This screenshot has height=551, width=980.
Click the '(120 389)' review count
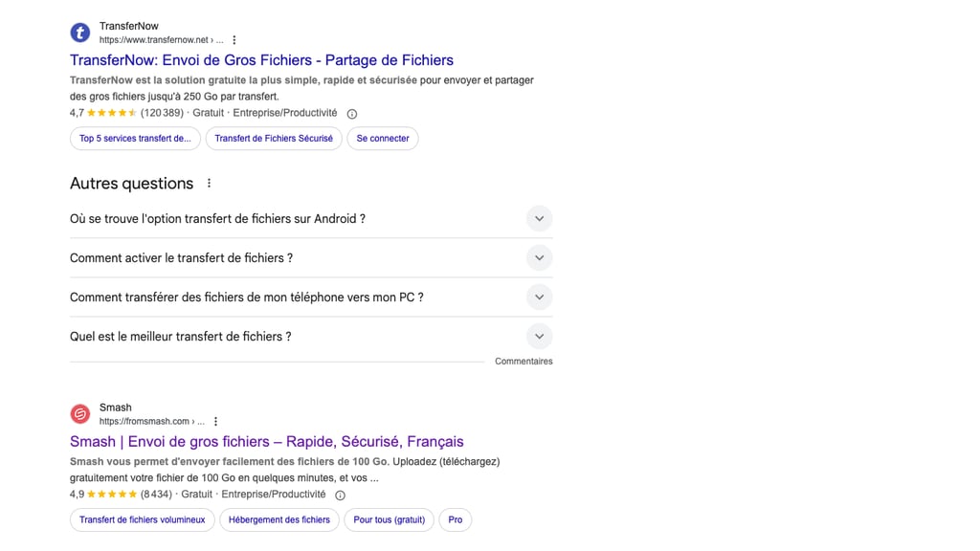coord(162,113)
